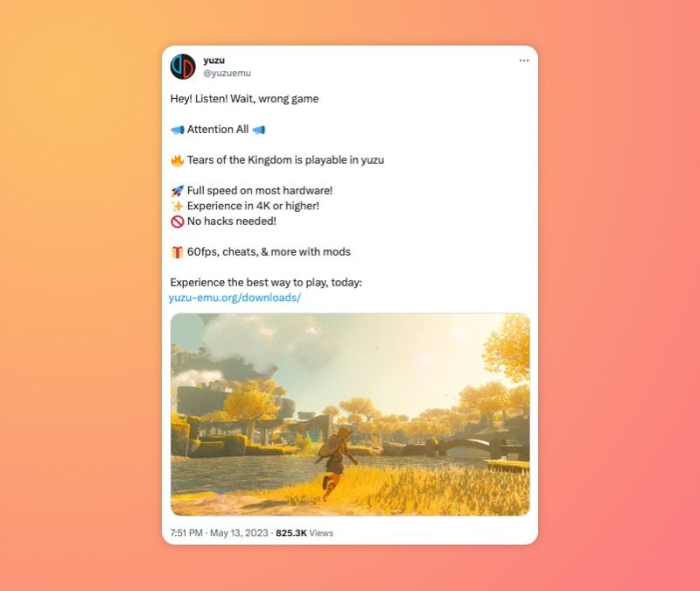Click the gift emoji before 60fps

[178, 252]
